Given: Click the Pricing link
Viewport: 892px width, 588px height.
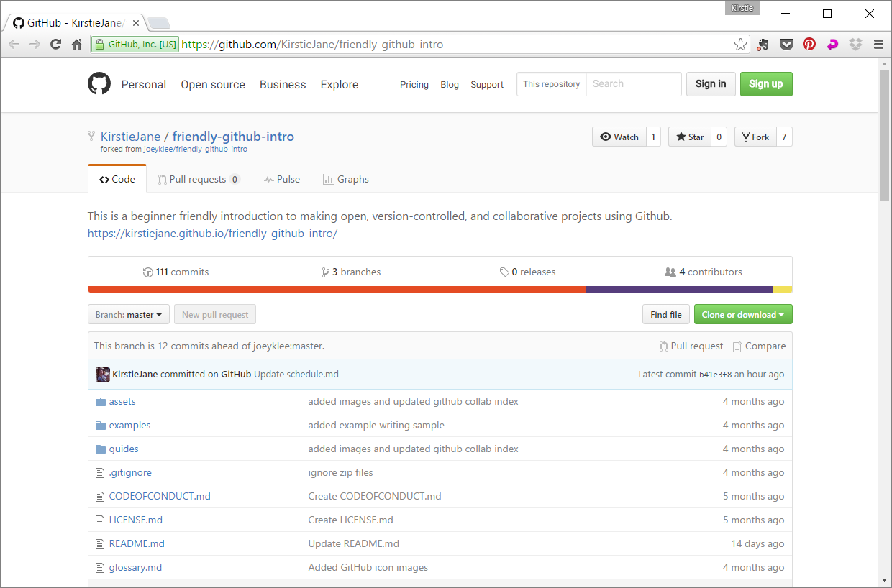Looking at the screenshot, I should click(414, 84).
